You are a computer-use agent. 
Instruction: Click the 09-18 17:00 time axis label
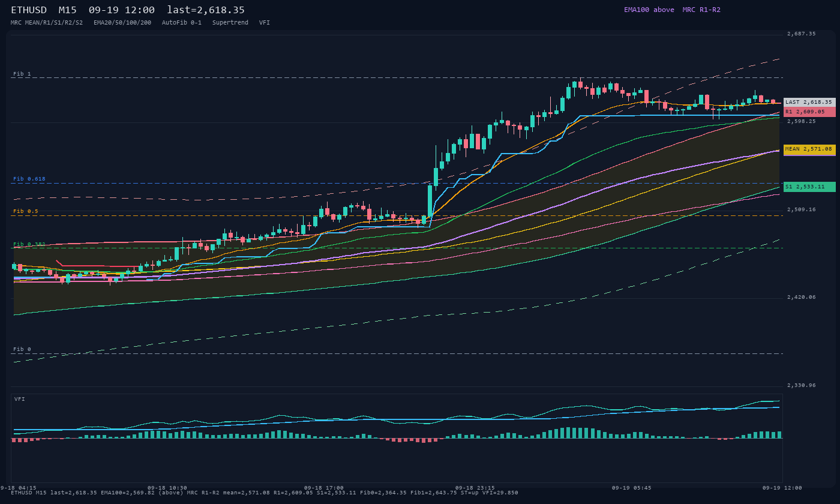pos(324,488)
